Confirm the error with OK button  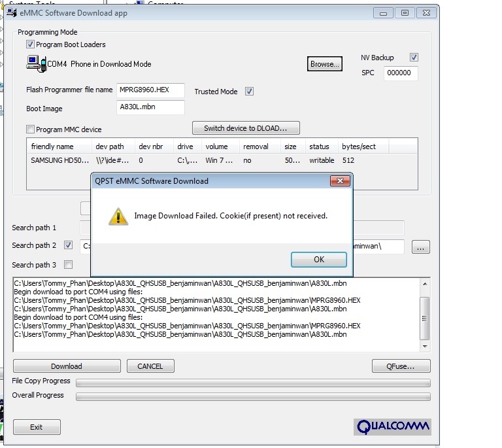point(319,260)
